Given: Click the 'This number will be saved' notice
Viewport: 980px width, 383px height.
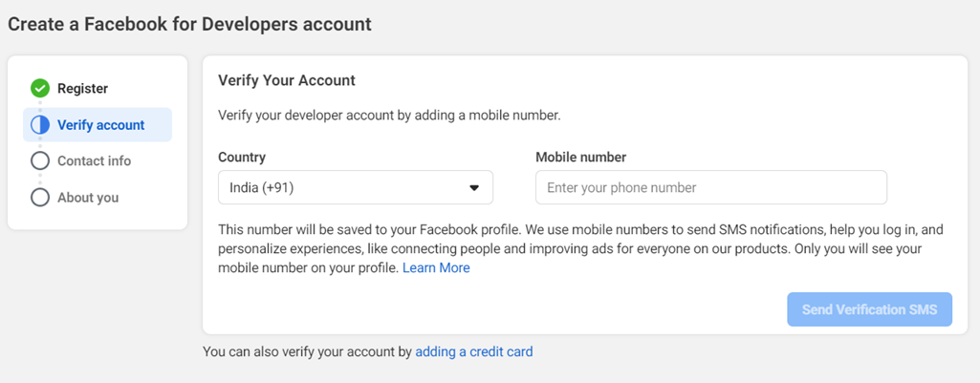Looking at the screenshot, I should coord(574,248).
